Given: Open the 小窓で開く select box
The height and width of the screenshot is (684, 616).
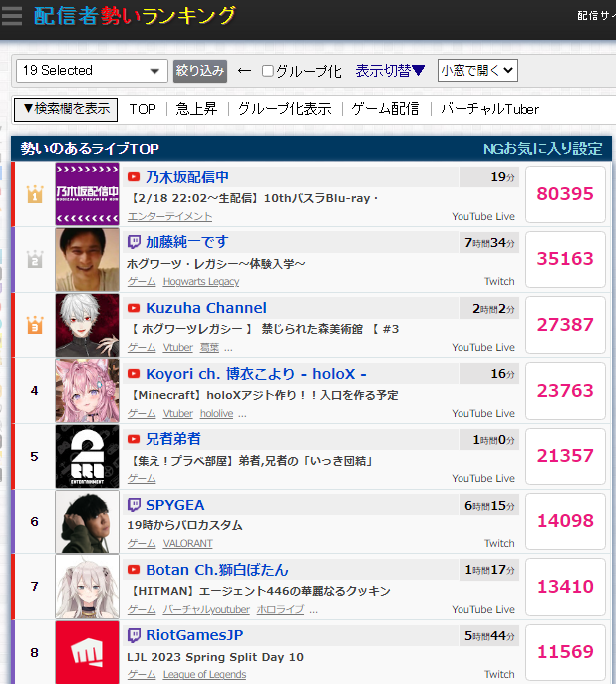Looking at the screenshot, I should (x=477, y=71).
